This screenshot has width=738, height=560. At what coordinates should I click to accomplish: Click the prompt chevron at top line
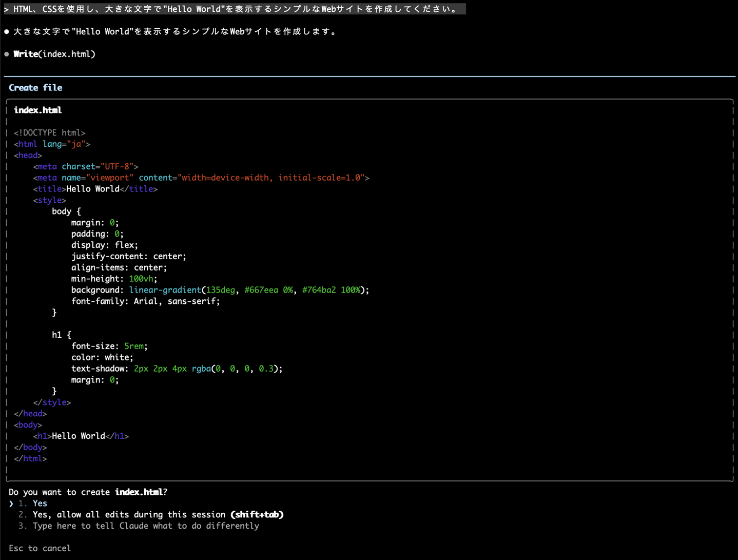(6, 9)
